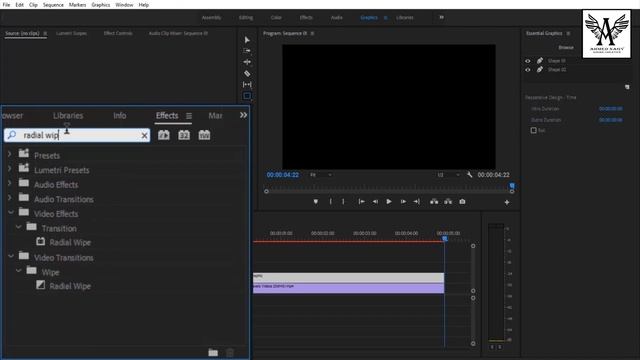Select the Rectangle shape tool

point(247,96)
